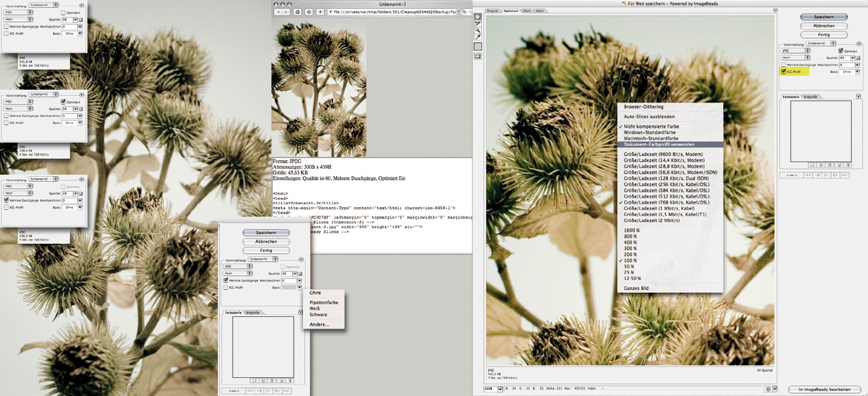Uncheck the highlighted ICC-Profil checkbox
This screenshot has height=396, width=868.
[x=784, y=71]
